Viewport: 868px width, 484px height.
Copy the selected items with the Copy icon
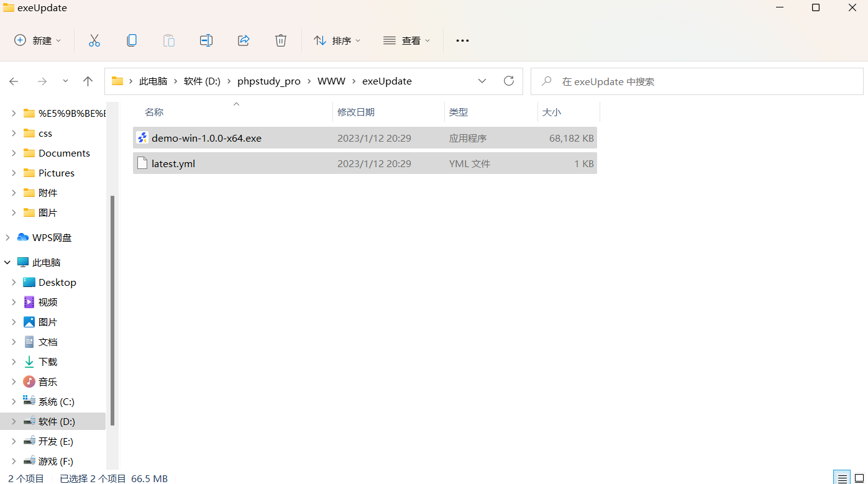132,40
